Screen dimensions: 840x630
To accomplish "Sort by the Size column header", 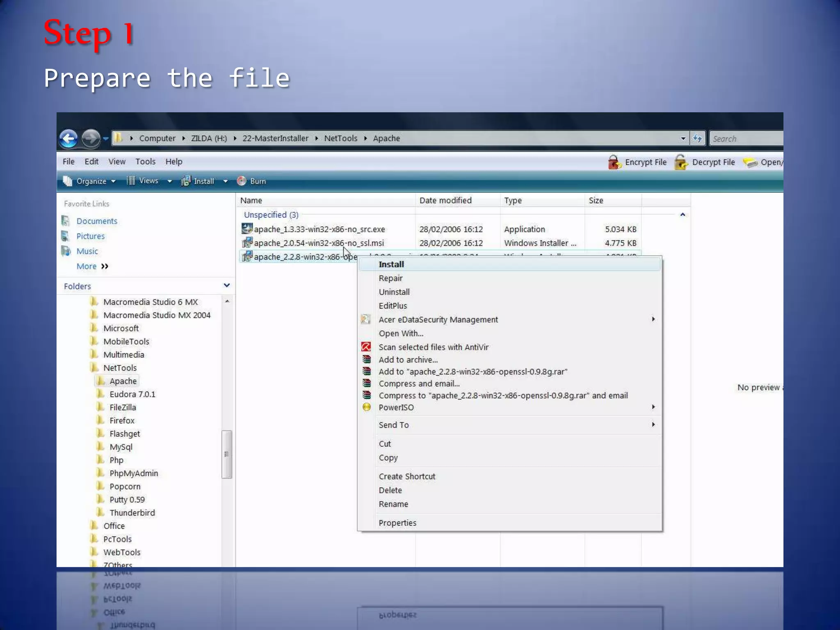I will pos(613,201).
